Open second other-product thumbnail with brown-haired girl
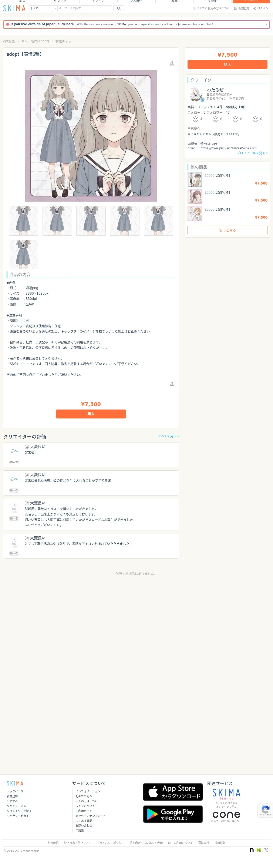Image resolution: width=273 pixels, height=868 pixels. 195,197
